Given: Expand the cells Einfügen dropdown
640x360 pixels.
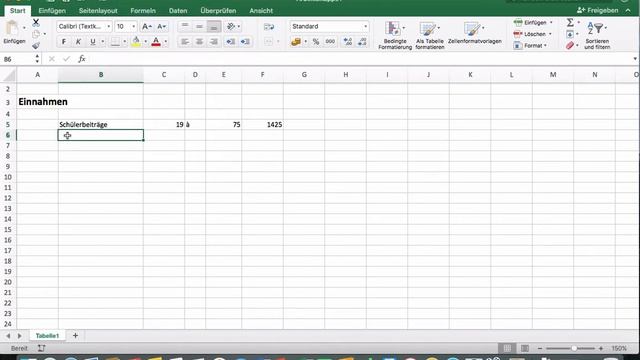Looking at the screenshot, I should tap(551, 22).
